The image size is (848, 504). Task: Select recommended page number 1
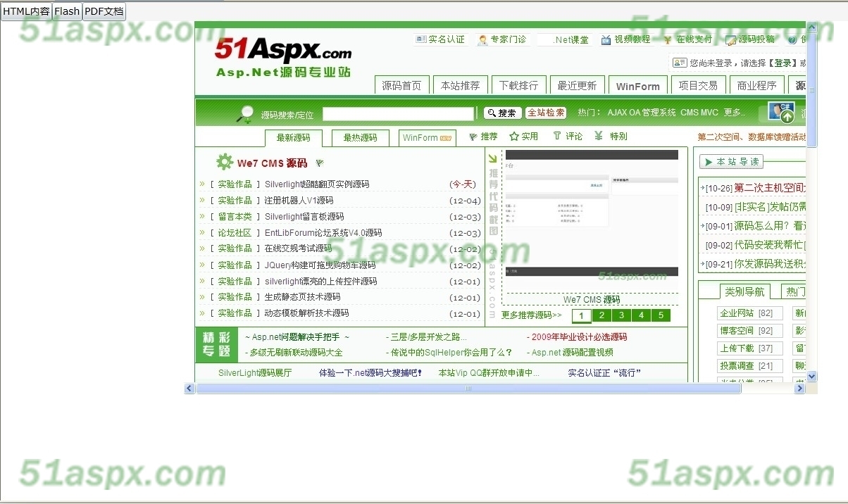click(x=582, y=315)
